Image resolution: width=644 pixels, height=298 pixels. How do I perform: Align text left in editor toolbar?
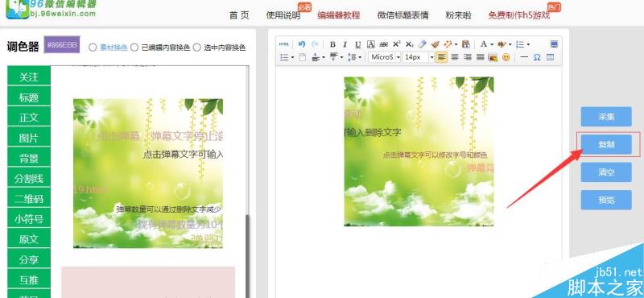click(x=441, y=57)
